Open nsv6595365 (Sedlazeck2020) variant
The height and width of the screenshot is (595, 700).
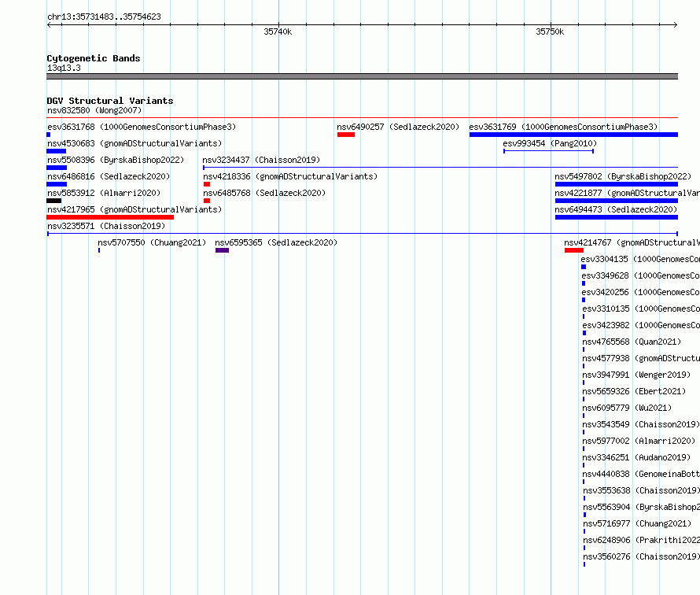(276, 242)
